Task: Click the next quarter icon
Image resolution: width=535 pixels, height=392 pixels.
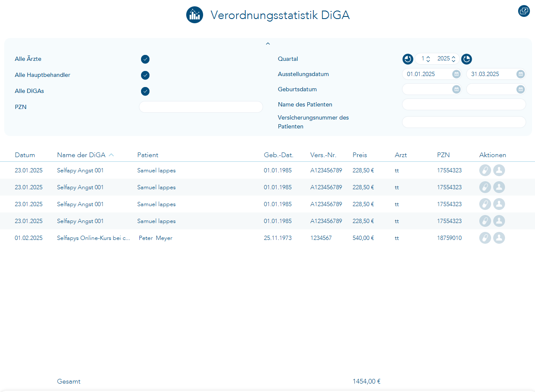Action: pyautogui.click(x=466, y=59)
